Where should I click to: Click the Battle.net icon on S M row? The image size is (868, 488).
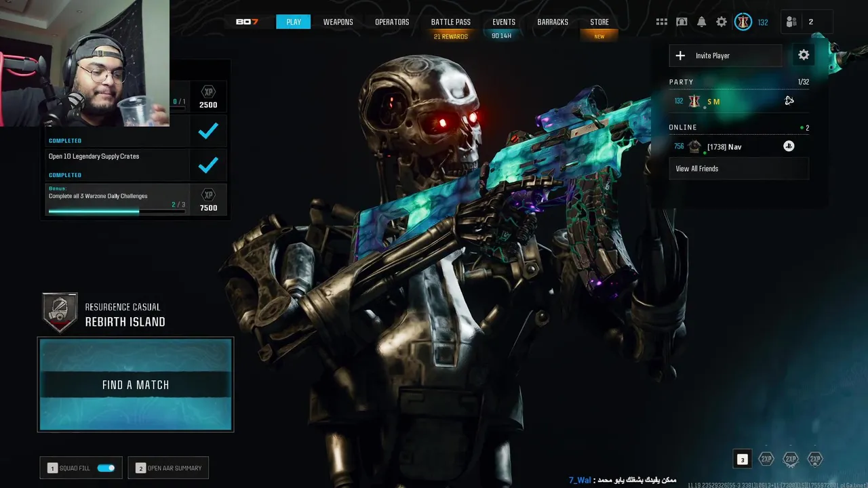[789, 101]
